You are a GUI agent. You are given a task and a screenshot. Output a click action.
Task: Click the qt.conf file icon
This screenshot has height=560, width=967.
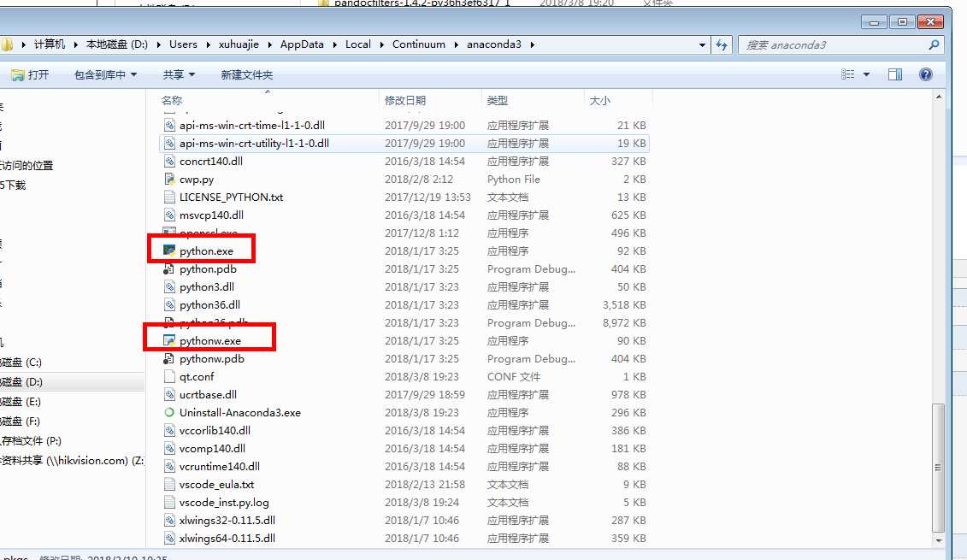point(169,376)
